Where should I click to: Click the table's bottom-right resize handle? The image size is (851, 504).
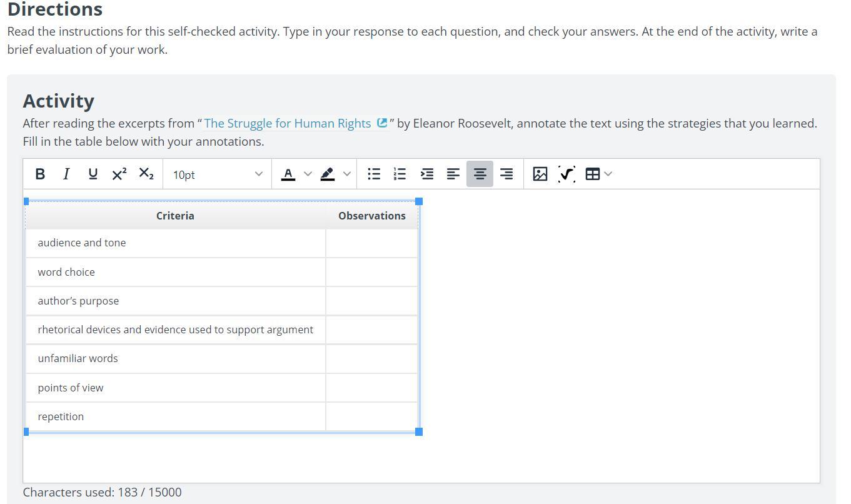pyautogui.click(x=419, y=431)
